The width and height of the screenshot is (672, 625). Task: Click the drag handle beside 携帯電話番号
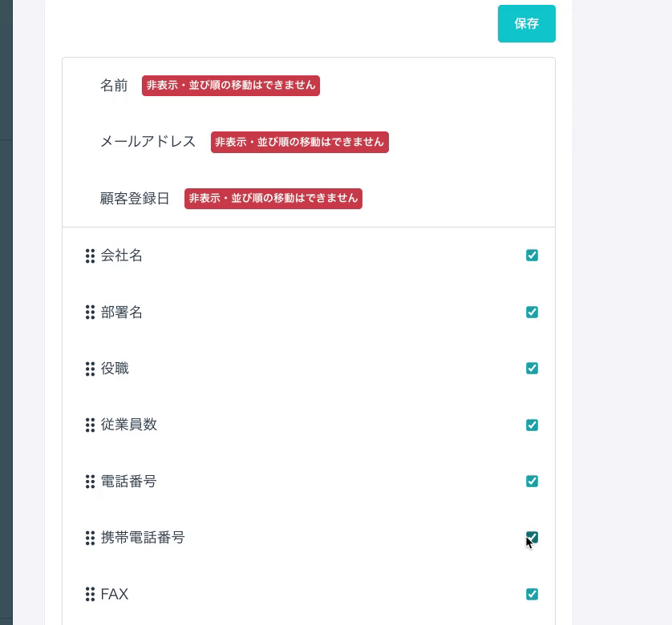pyautogui.click(x=90, y=538)
